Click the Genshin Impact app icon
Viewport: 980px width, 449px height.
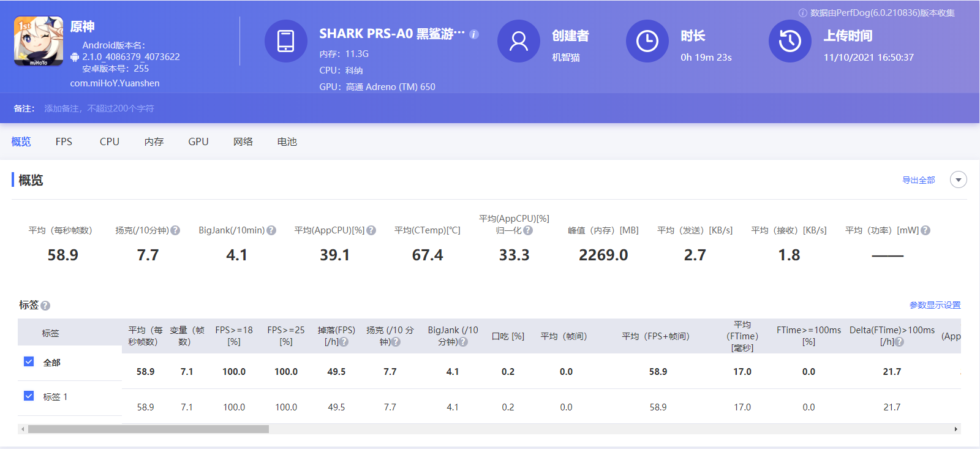[x=39, y=41]
